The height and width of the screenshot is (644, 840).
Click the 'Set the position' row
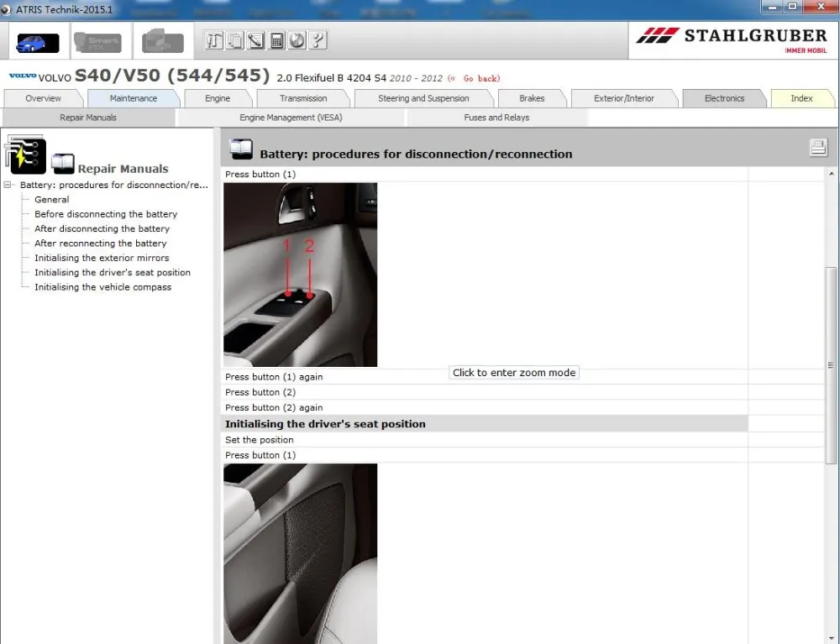[485, 440]
